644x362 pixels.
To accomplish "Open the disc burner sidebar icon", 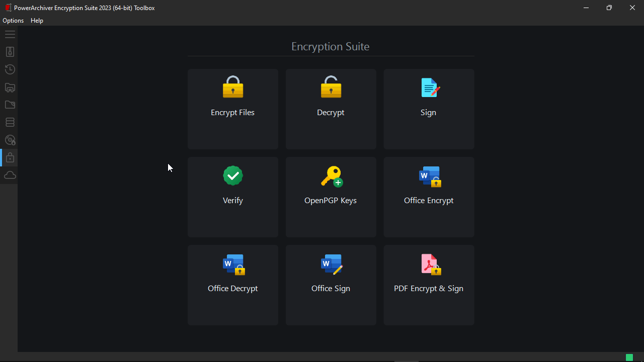I will coord(10,140).
